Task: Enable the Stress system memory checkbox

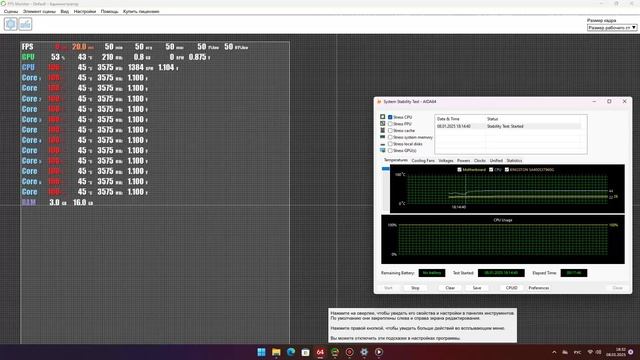Action: [390, 137]
